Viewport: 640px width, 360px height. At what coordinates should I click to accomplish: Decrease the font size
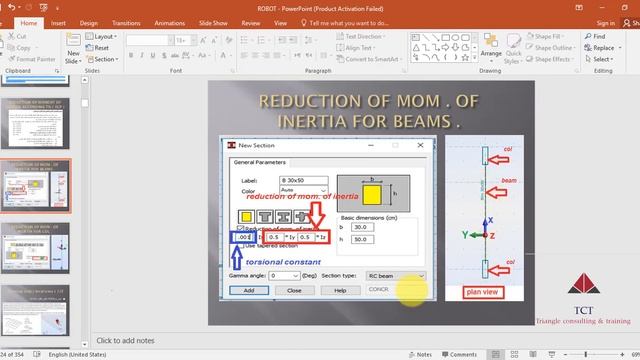(214, 40)
